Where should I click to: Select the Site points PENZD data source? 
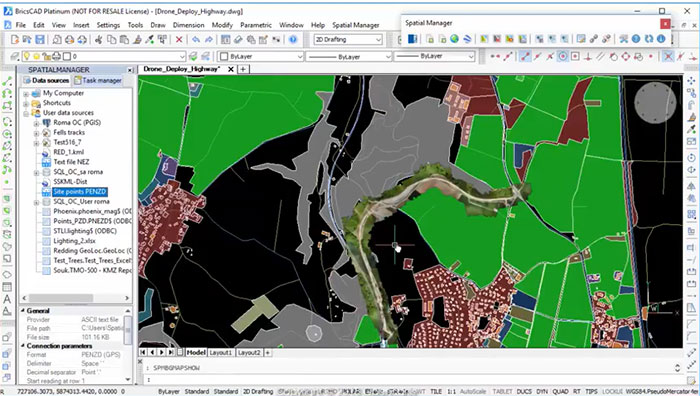tap(79, 192)
